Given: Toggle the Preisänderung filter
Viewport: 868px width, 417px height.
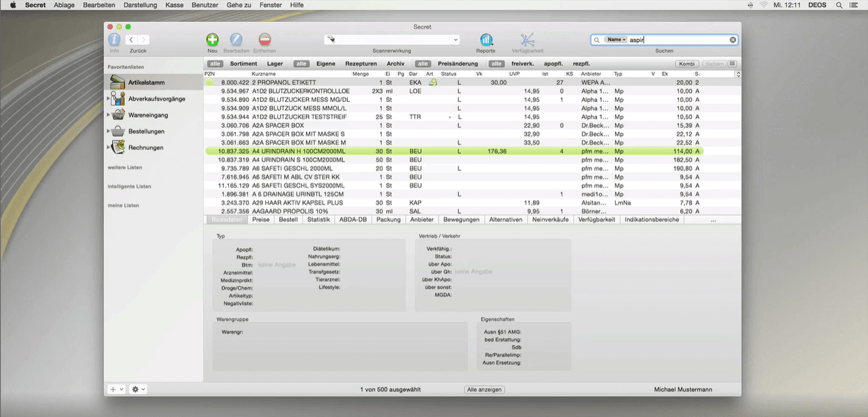Looking at the screenshot, I should 458,64.
